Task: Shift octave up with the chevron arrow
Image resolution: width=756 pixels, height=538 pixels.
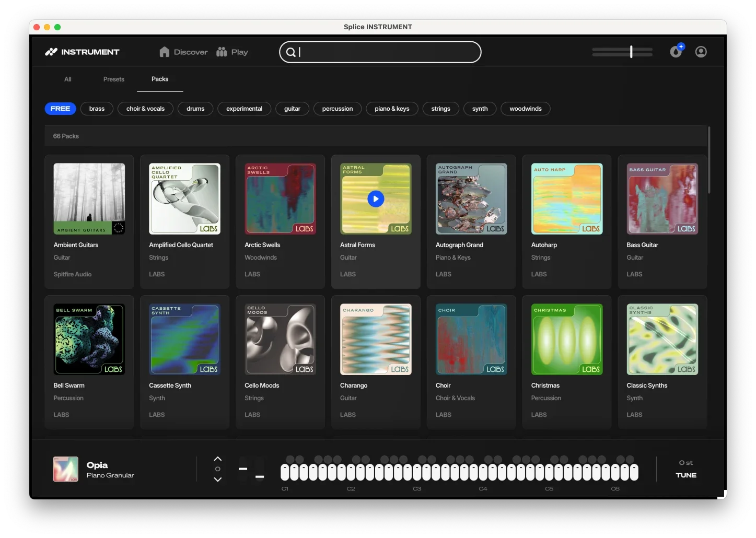Action: coord(218,459)
